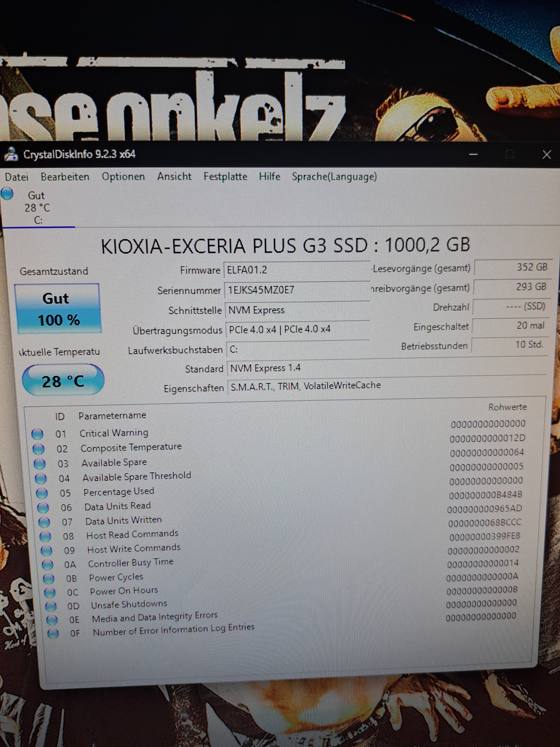Open the Optionen menu
Screen dimensions: 560x747
(123, 177)
